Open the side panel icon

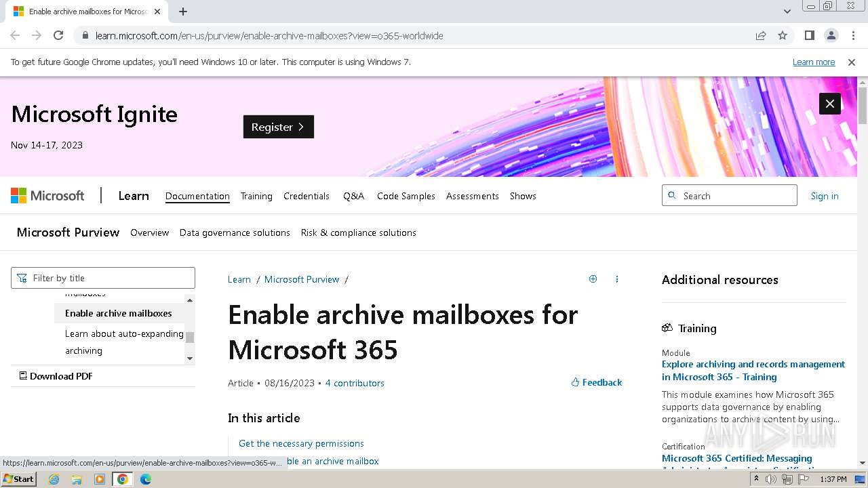[809, 35]
